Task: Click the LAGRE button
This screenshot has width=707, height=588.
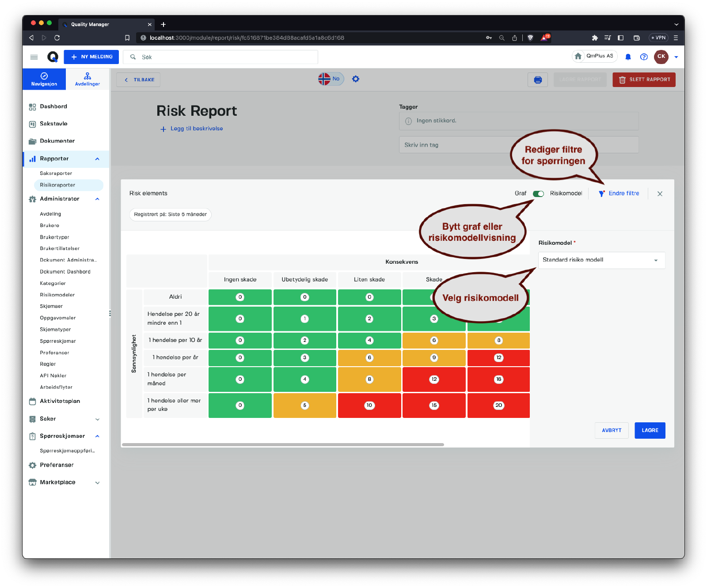Action: 650,430
